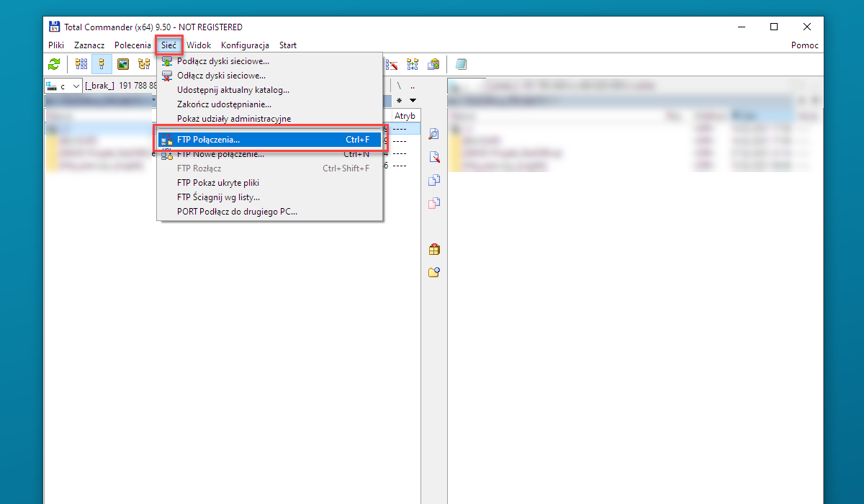864x504 pixels.
Task: Expand the directory history arrow next to asterisk
Action: pos(413,101)
